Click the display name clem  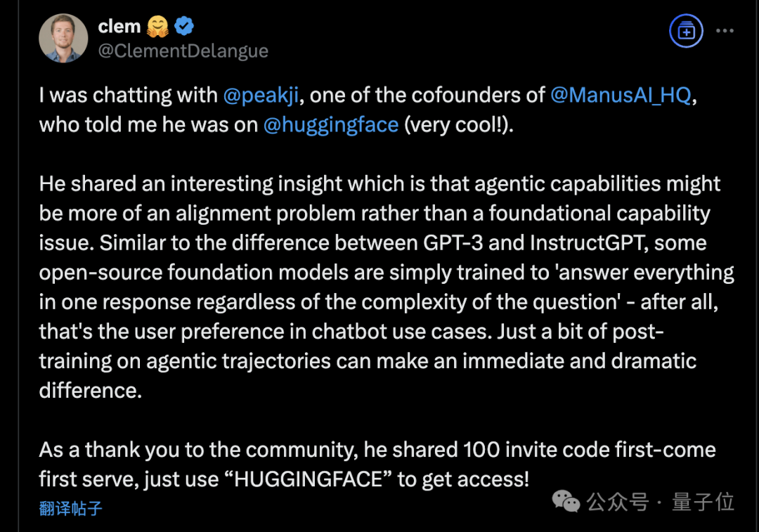point(119,27)
